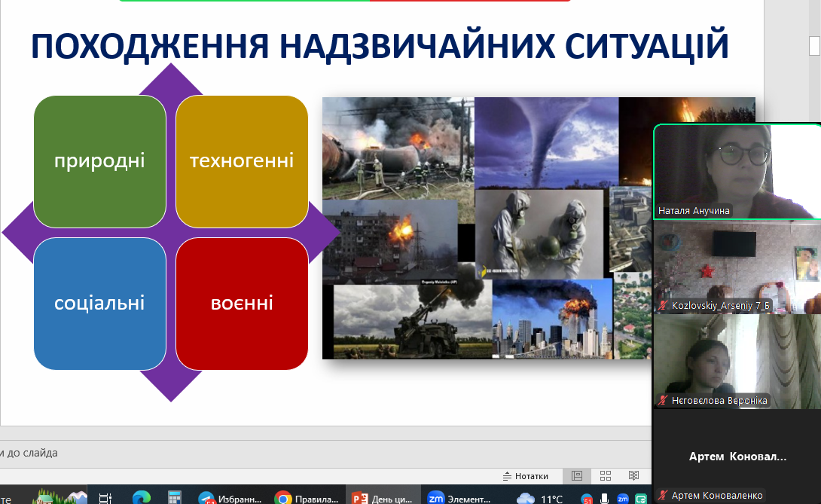Select the red воєнні box
This screenshot has width=821, height=504.
pyautogui.click(x=242, y=304)
